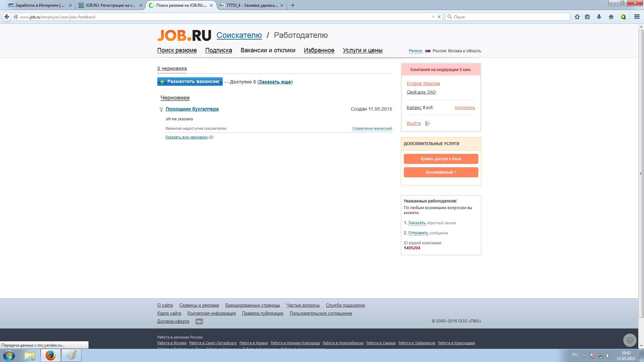The height and width of the screenshot is (362, 644).
Task: Expand the URL history dropdown arrow
Action: coord(433,17)
